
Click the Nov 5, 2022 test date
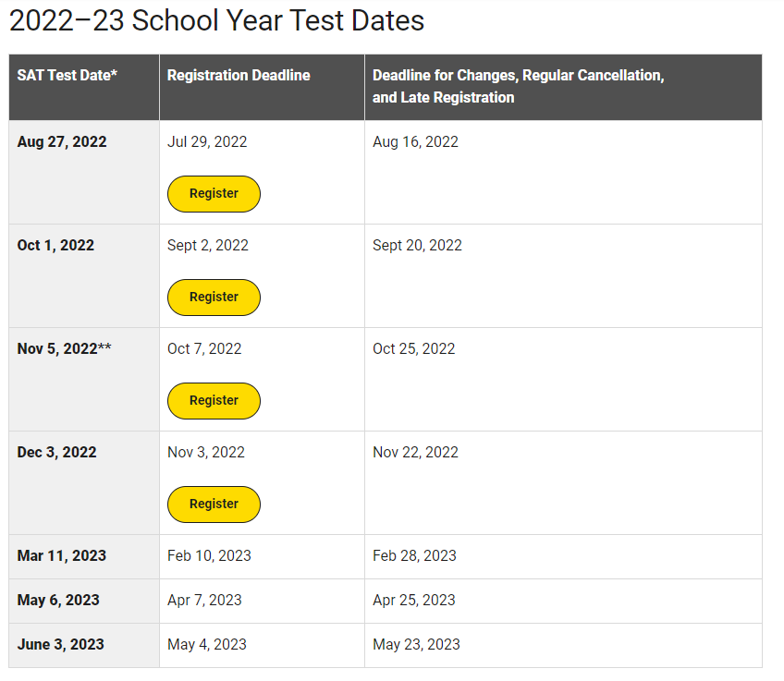click(64, 349)
